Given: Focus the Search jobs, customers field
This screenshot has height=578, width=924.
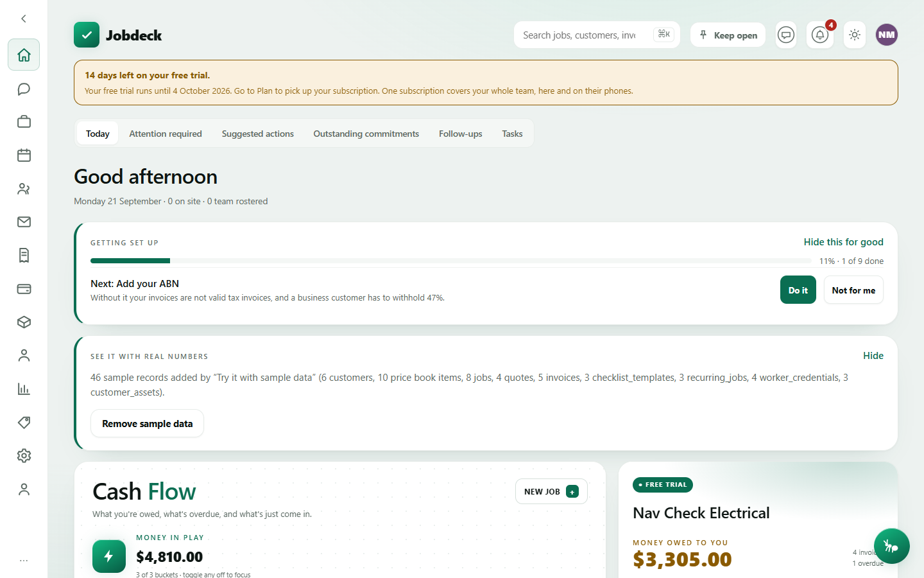Looking at the screenshot, I should (597, 35).
